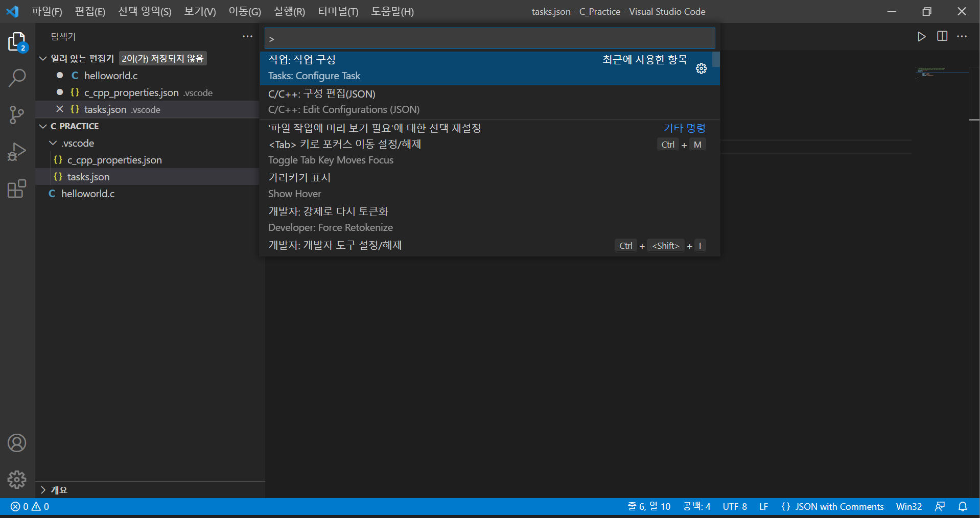Click the 줄 6, 열 10 cursor position
The image size is (980, 518).
[649, 507]
